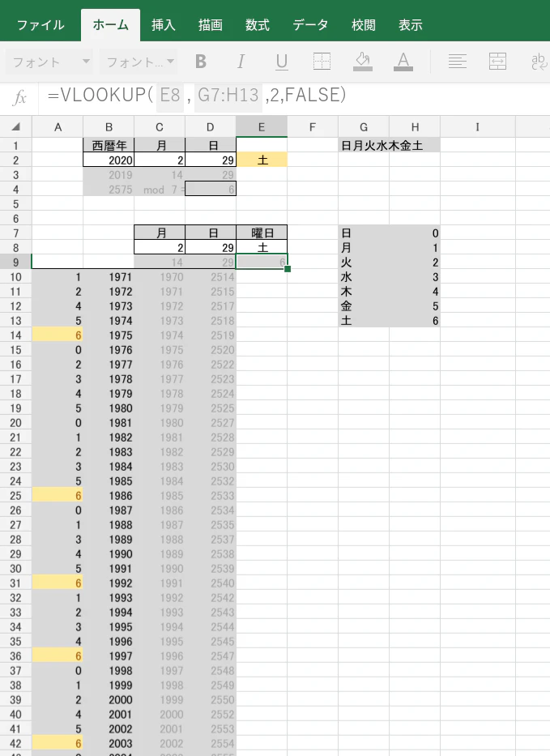Select the 木 cell in column G
This screenshot has height=756, width=550.
(364, 291)
